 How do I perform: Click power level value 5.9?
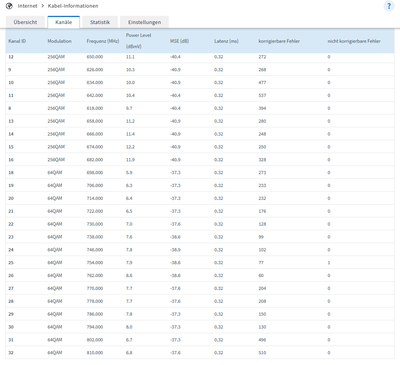tap(129, 173)
